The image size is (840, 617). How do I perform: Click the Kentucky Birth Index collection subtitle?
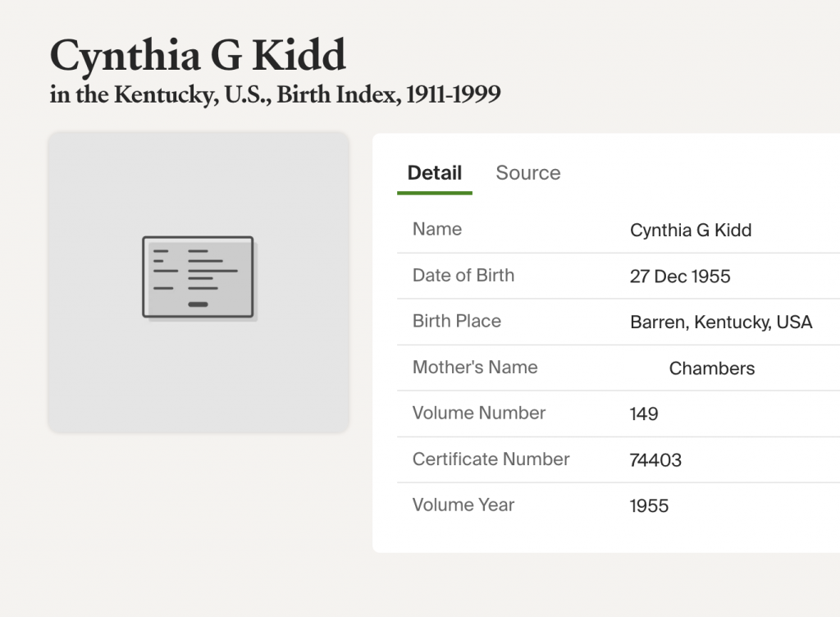click(x=275, y=95)
